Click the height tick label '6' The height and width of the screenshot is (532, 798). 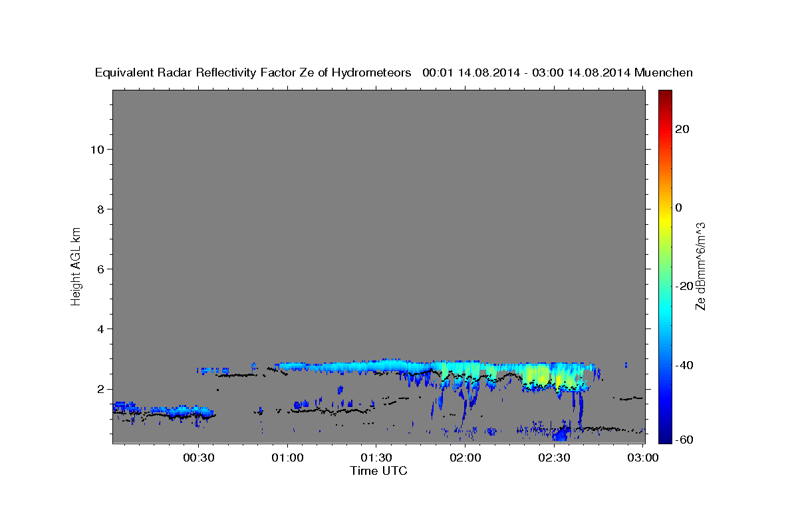[100, 269]
